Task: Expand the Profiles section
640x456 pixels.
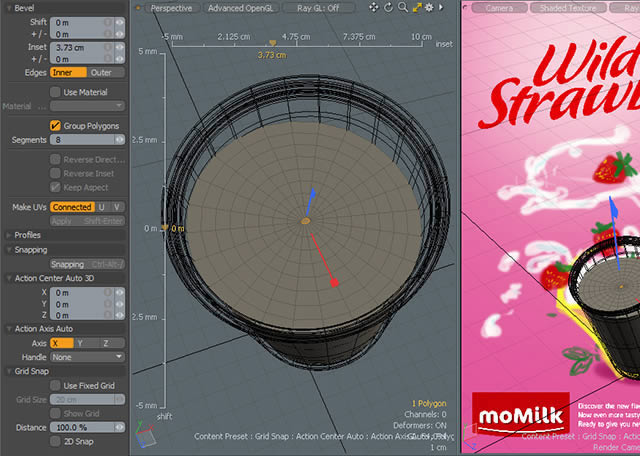Action: (x=9, y=235)
